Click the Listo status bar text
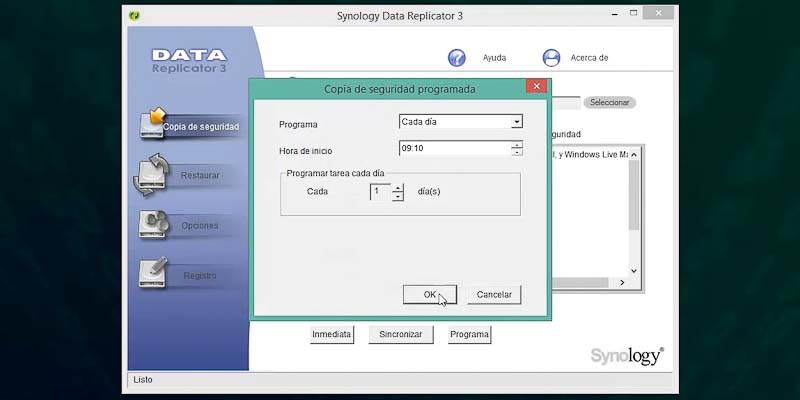 [x=142, y=380]
